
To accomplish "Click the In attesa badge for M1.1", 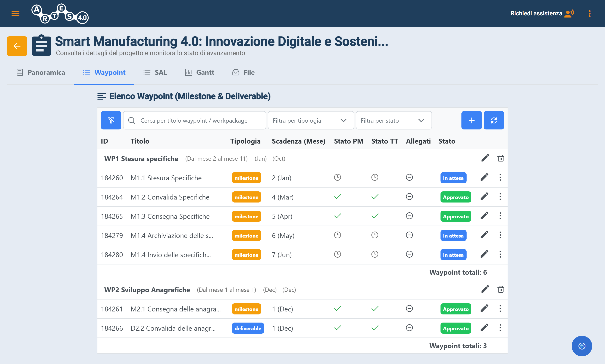I will click(453, 178).
